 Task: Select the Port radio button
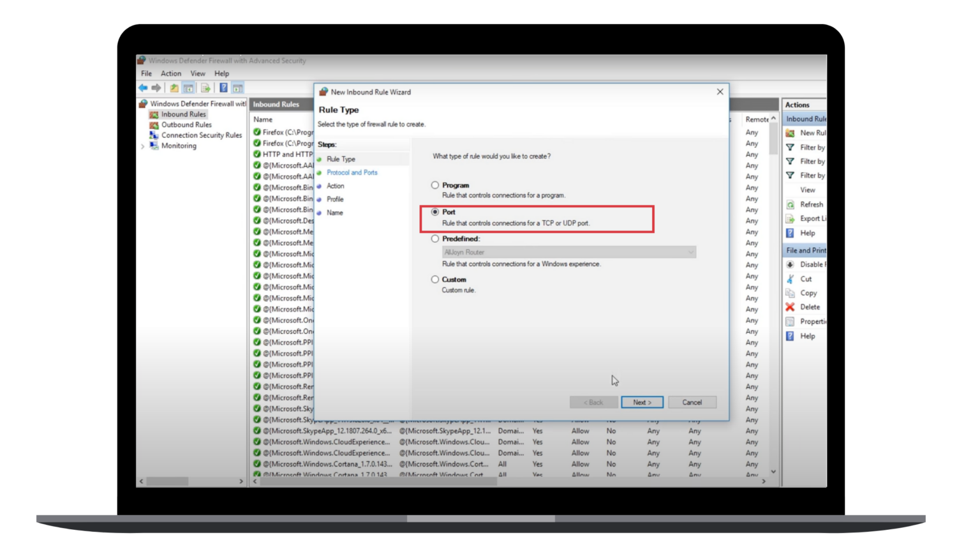pyautogui.click(x=435, y=212)
